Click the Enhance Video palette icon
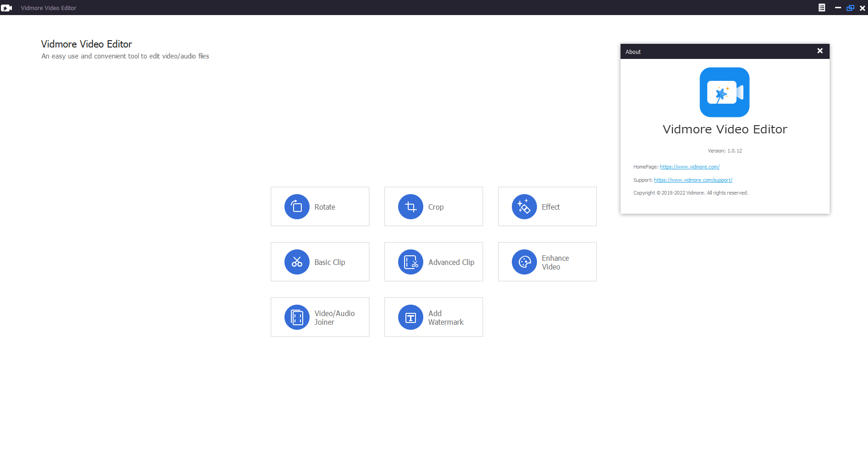This screenshot has width=868, height=470. (524, 262)
